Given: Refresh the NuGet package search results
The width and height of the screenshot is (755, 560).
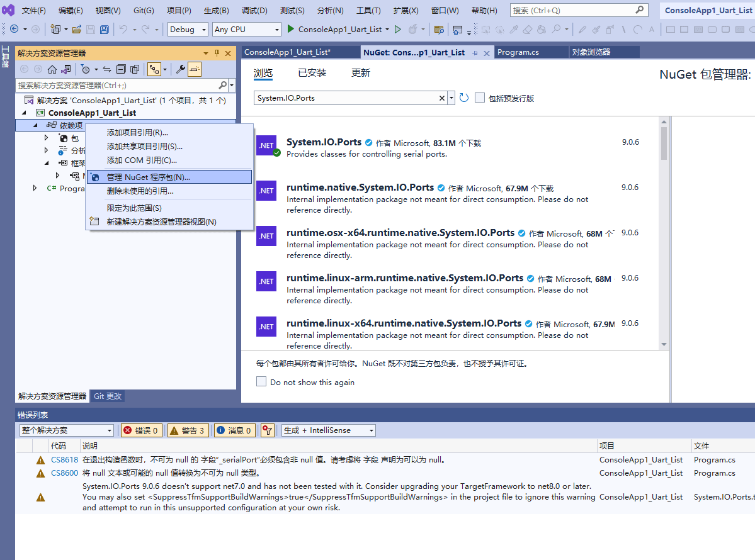Looking at the screenshot, I should (x=463, y=98).
